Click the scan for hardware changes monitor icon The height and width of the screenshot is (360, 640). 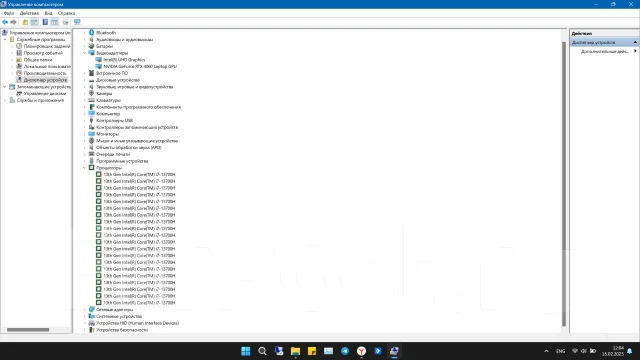pyautogui.click(x=77, y=22)
